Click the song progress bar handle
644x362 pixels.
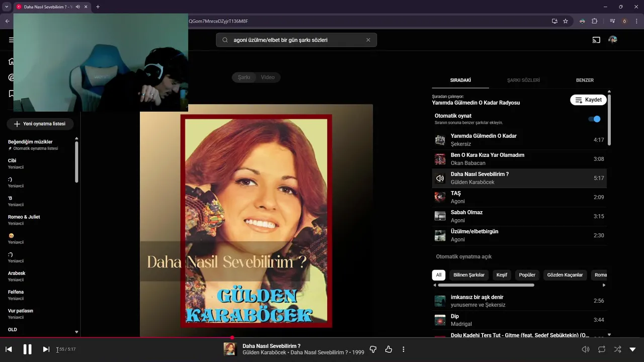point(232,337)
